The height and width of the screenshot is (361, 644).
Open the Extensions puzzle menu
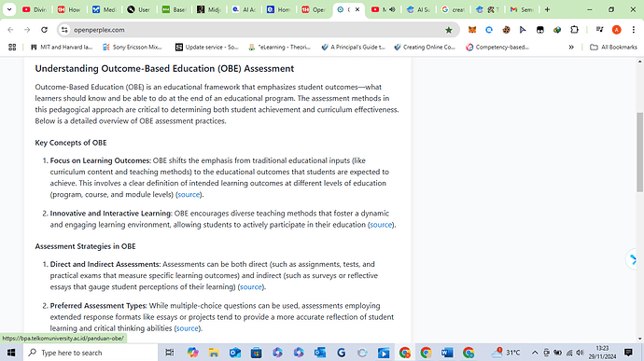tap(574, 30)
